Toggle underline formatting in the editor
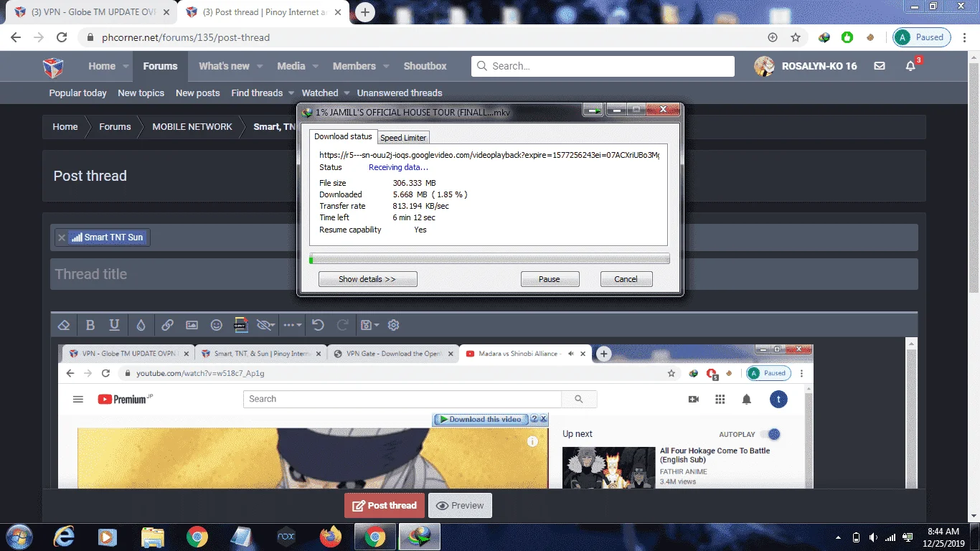This screenshot has height=551, width=980. (114, 325)
